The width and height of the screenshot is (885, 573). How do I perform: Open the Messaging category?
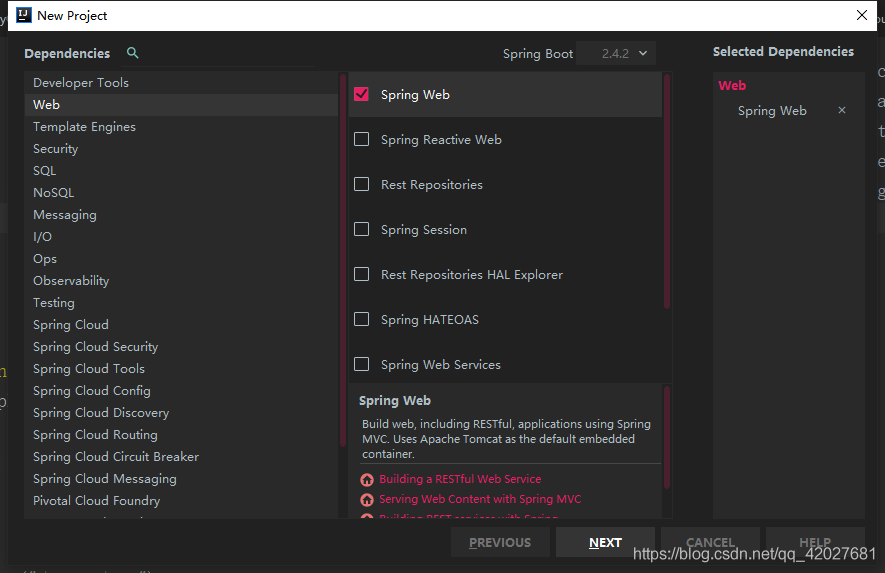point(181,215)
